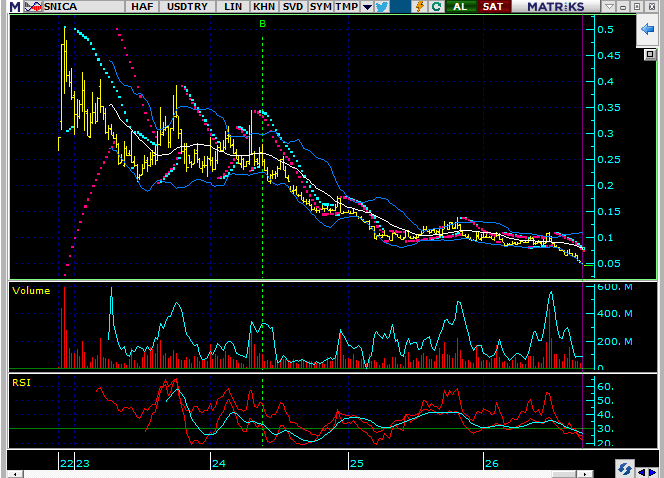Click the 400. M volume axis label
The height and width of the screenshot is (478, 664).
pyautogui.click(x=614, y=314)
